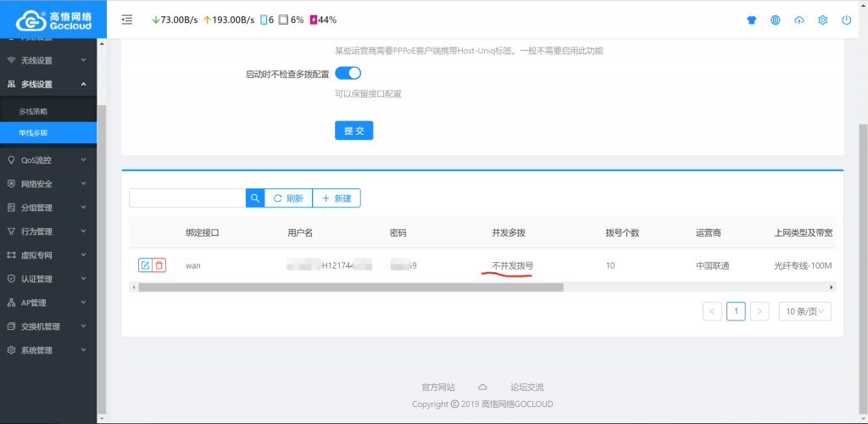The height and width of the screenshot is (424, 868).
Task: Collapse the 多线设置 menu
Action: tap(48, 84)
